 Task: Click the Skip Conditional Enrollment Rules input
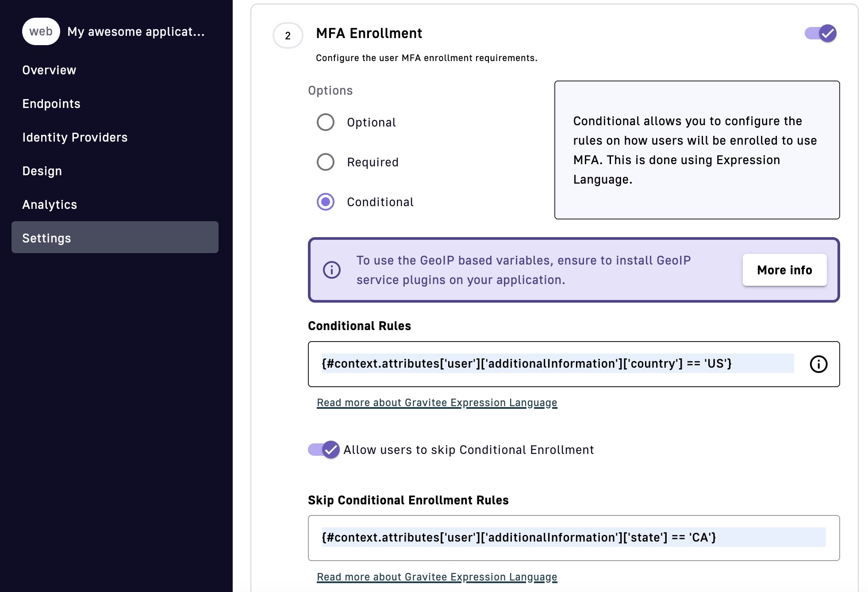(574, 538)
